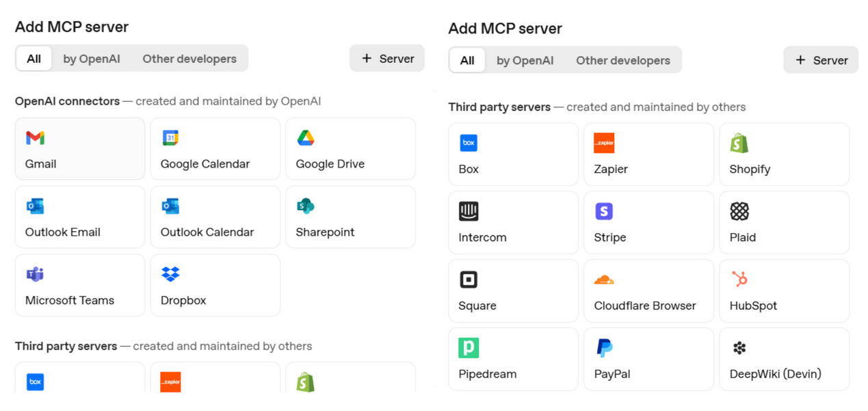Click the cut-off Box icon in left panel
This screenshot has height=411, width=868.
pos(35,382)
